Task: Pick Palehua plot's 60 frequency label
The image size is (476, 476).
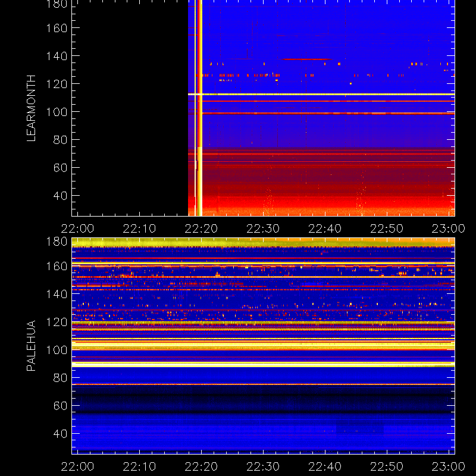Action: pyautogui.click(x=60, y=406)
